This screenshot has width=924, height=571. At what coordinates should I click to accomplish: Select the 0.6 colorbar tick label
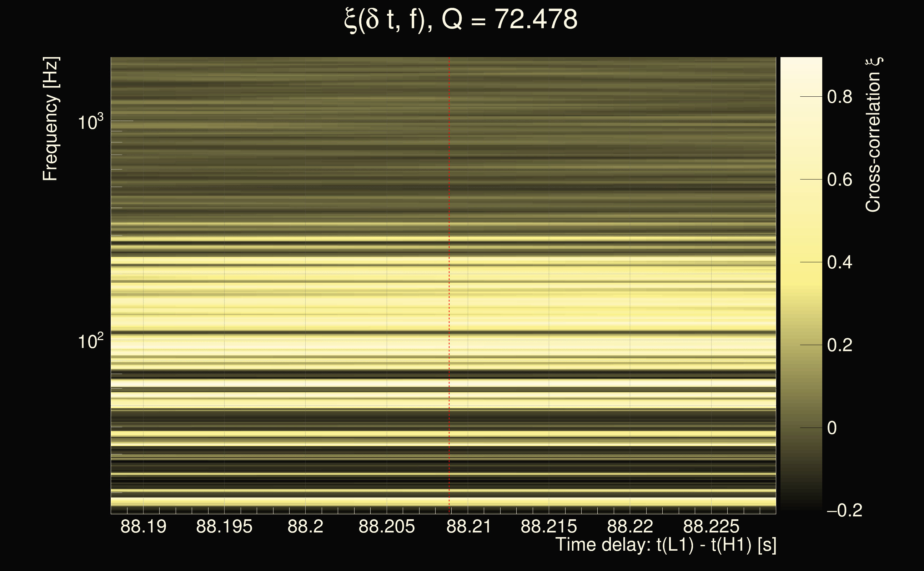839,180
